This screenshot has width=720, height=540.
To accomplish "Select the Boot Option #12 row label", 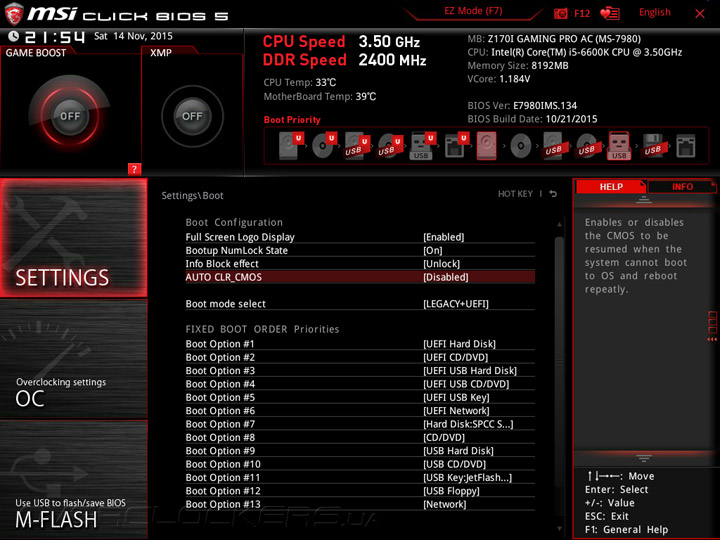I will pyautogui.click(x=223, y=491).
